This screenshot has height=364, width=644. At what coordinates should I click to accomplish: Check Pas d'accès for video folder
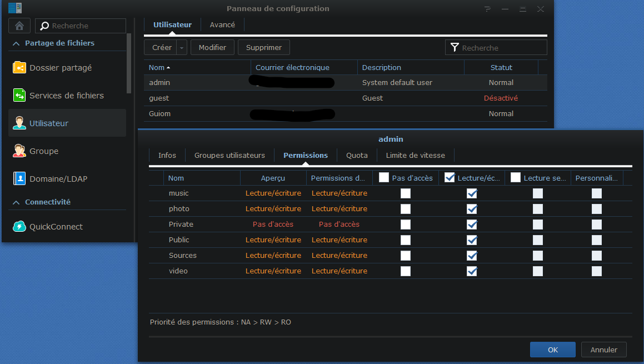pyautogui.click(x=406, y=271)
